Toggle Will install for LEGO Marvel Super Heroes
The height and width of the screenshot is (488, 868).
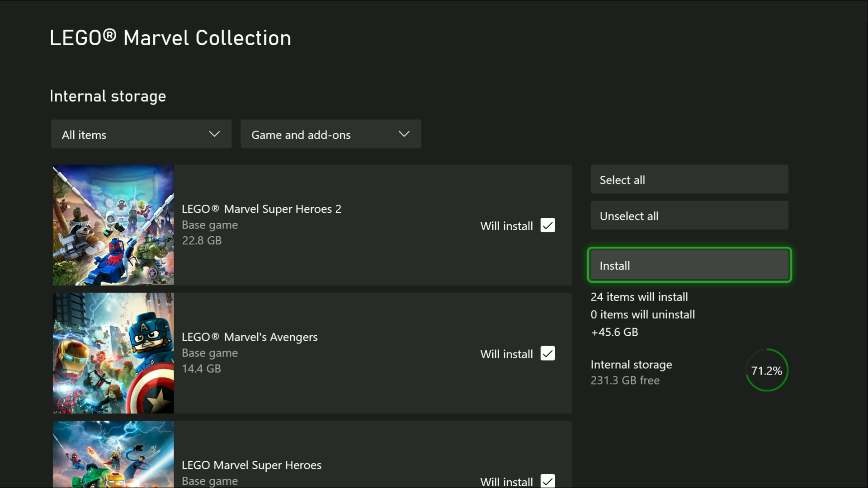point(547,481)
